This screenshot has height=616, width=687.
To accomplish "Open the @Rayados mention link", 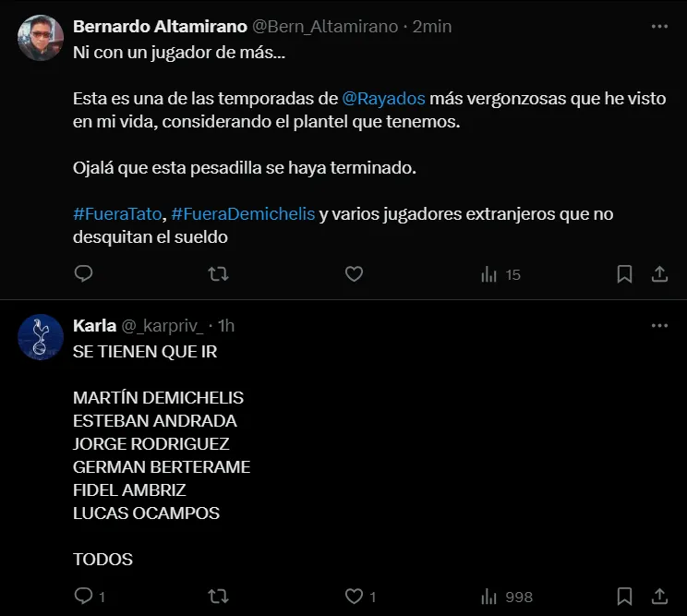I will click(383, 98).
